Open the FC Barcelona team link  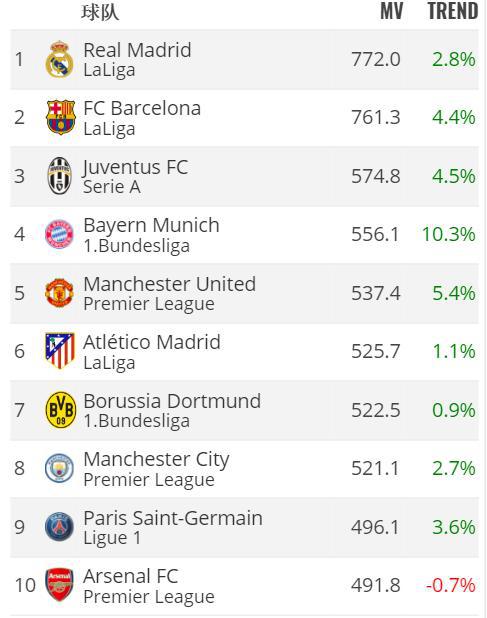click(x=142, y=108)
